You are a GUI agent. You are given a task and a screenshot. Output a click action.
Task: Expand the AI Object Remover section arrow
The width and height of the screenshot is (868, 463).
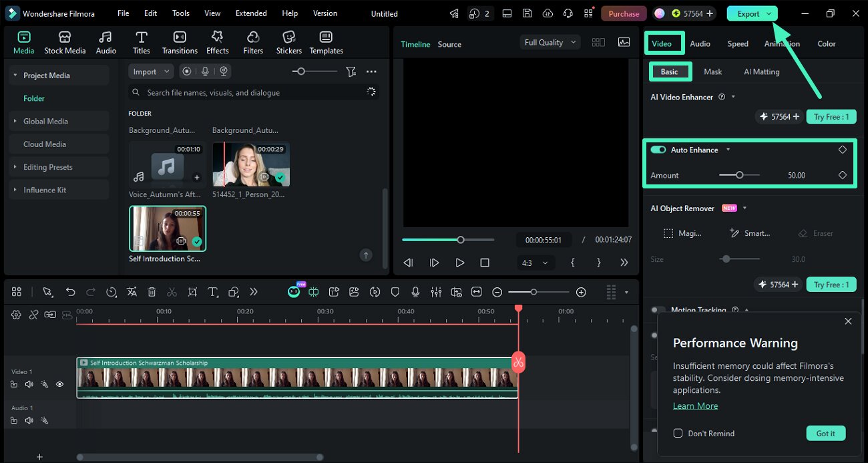[x=744, y=208]
